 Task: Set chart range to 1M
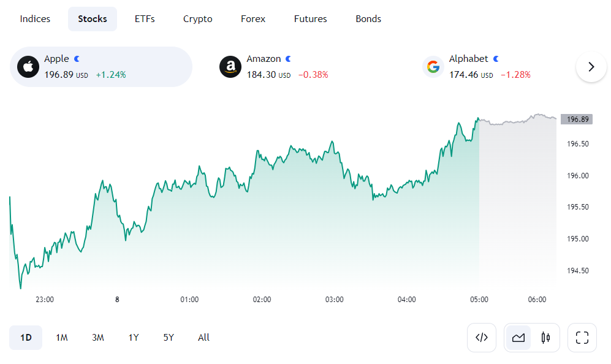click(61, 338)
